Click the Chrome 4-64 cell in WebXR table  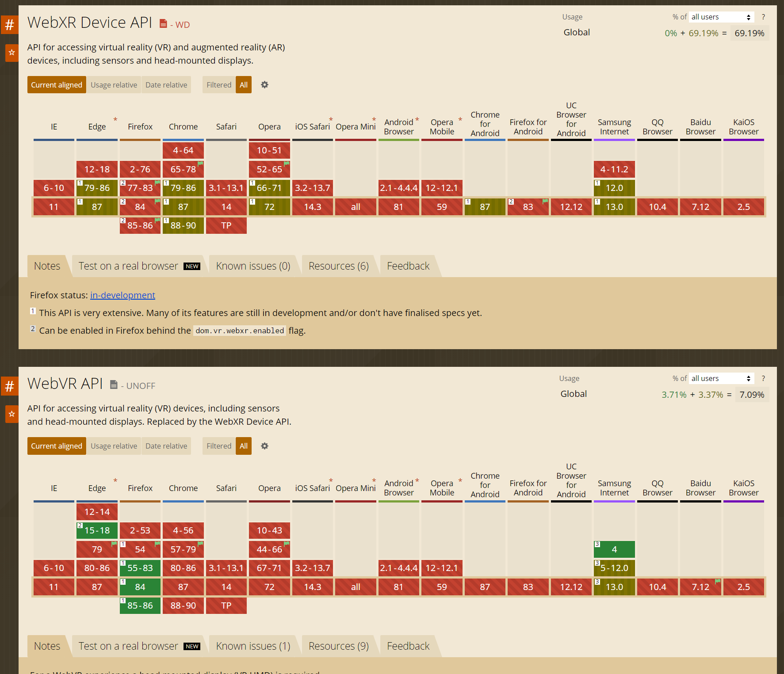(x=183, y=151)
